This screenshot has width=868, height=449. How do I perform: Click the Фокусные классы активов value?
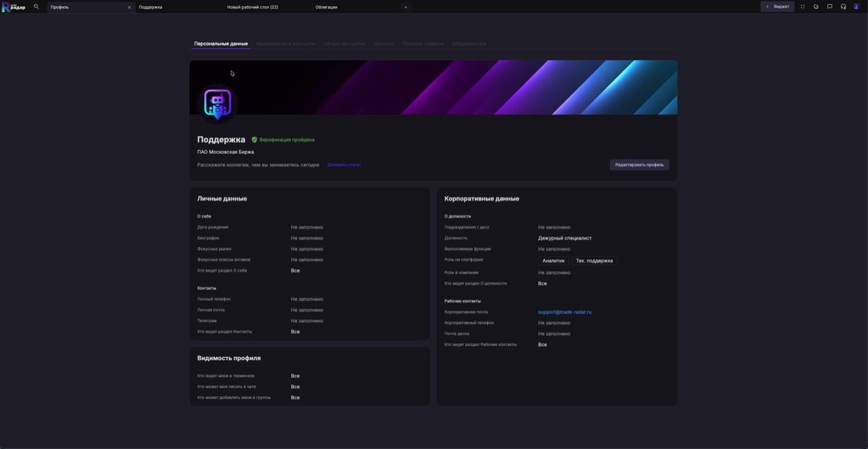pyautogui.click(x=307, y=260)
